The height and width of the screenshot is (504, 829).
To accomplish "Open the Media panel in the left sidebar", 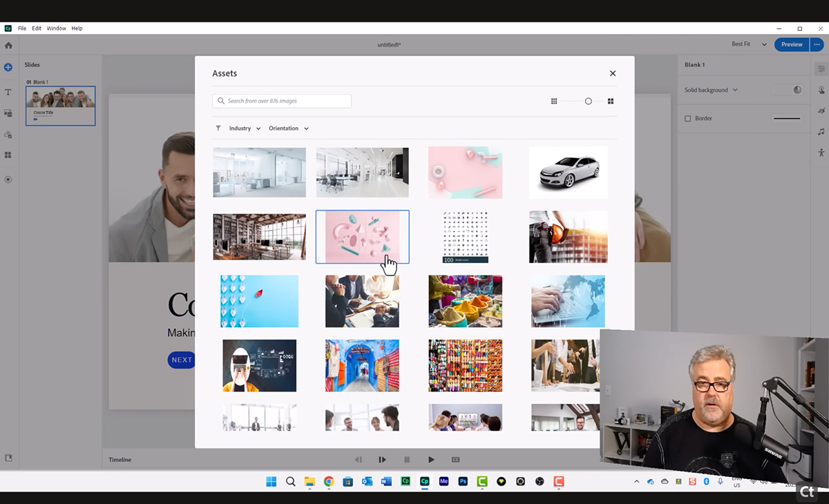I will point(7,112).
